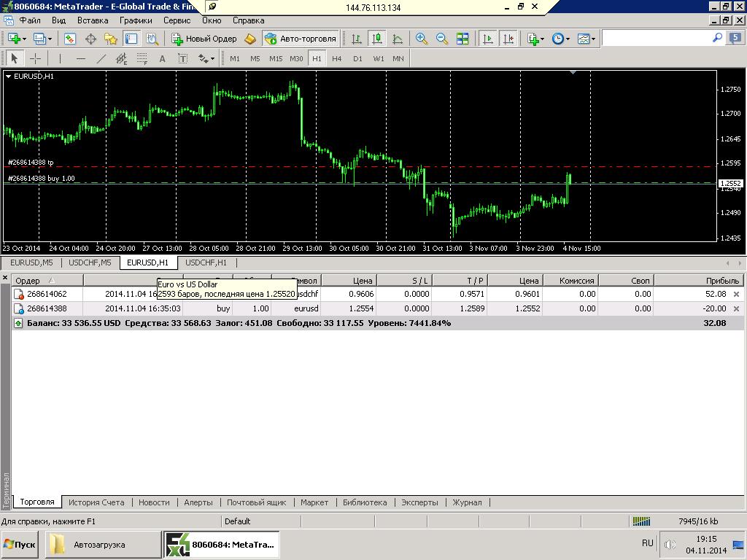Image resolution: width=747 pixels, height=560 pixels.
Task: Draw a vertical line tool
Action: pos(60,58)
